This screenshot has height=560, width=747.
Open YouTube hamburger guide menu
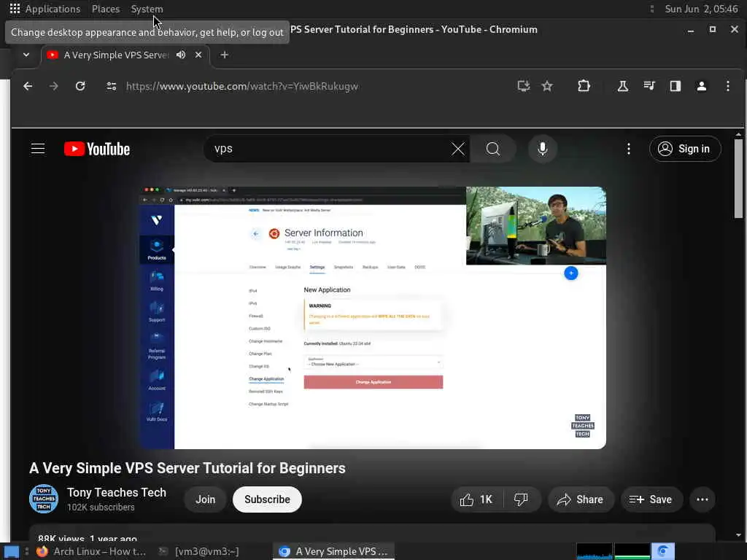(x=38, y=149)
